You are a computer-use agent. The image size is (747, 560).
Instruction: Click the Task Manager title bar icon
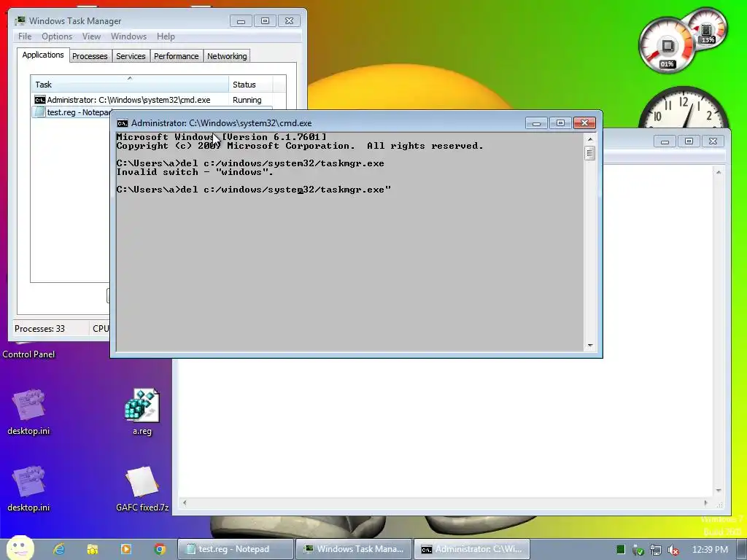pyautogui.click(x=20, y=21)
